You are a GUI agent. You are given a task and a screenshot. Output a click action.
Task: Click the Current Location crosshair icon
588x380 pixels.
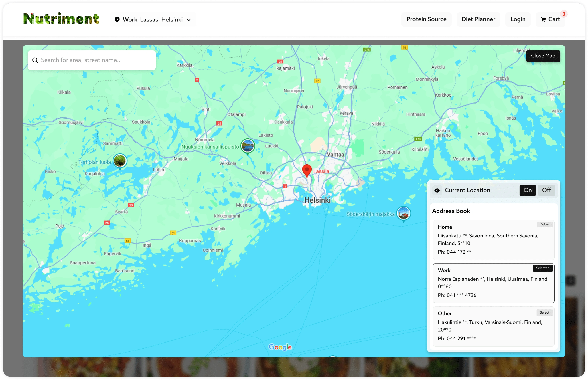tap(437, 190)
